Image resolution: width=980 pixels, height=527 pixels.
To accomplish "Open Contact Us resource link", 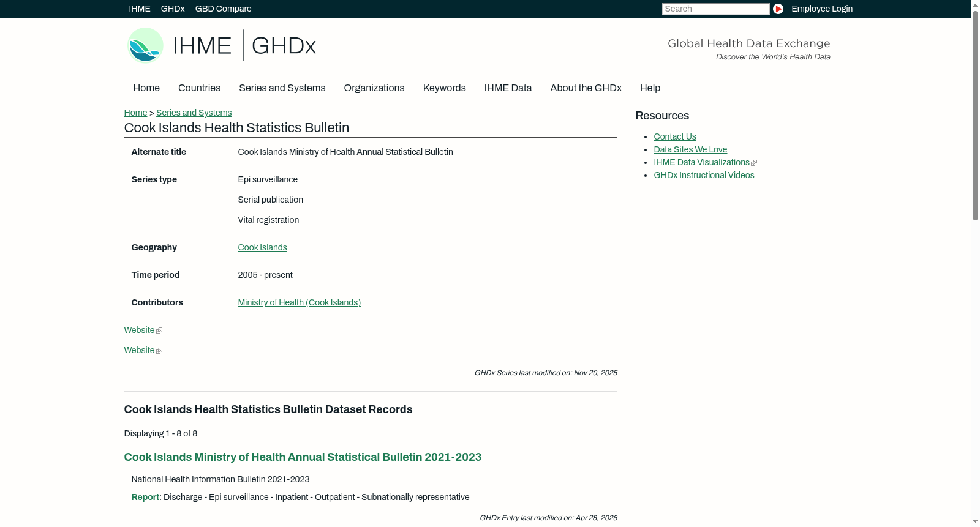I will (675, 136).
